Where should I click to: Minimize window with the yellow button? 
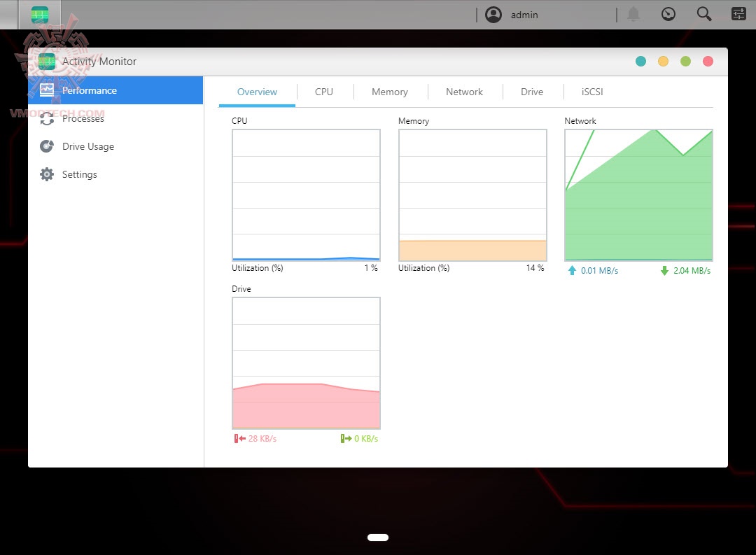click(663, 61)
